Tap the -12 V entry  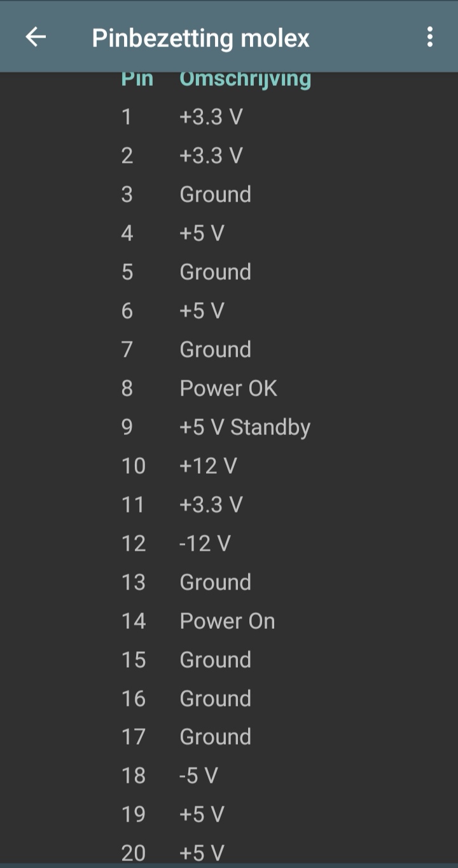[205, 544]
